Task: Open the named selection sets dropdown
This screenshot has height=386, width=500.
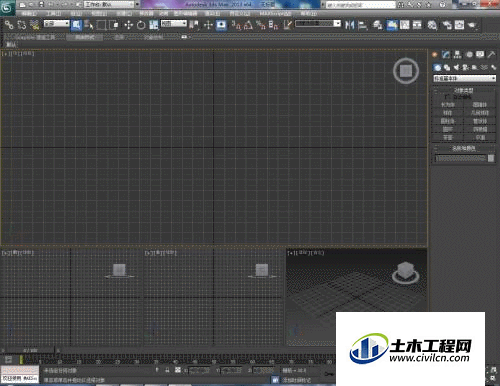Action: (318, 24)
